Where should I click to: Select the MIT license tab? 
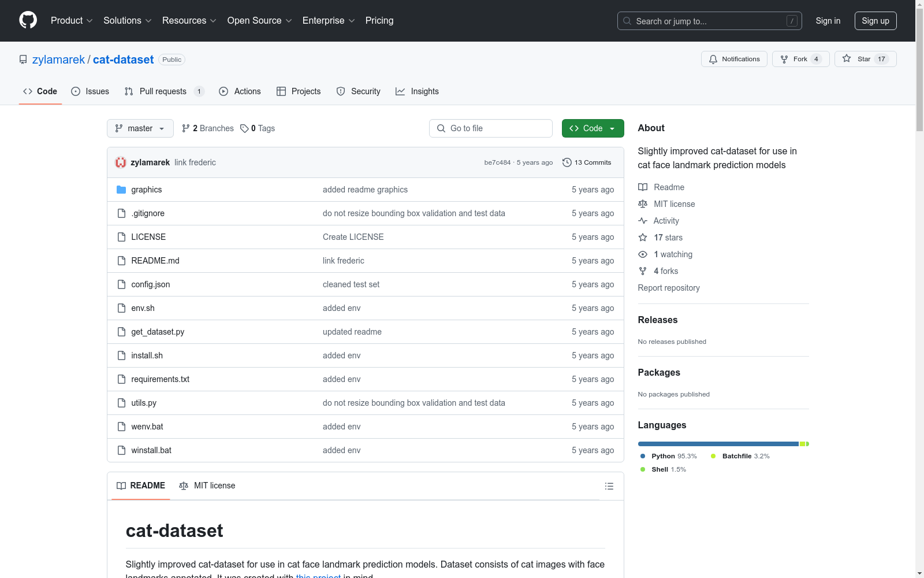click(207, 486)
